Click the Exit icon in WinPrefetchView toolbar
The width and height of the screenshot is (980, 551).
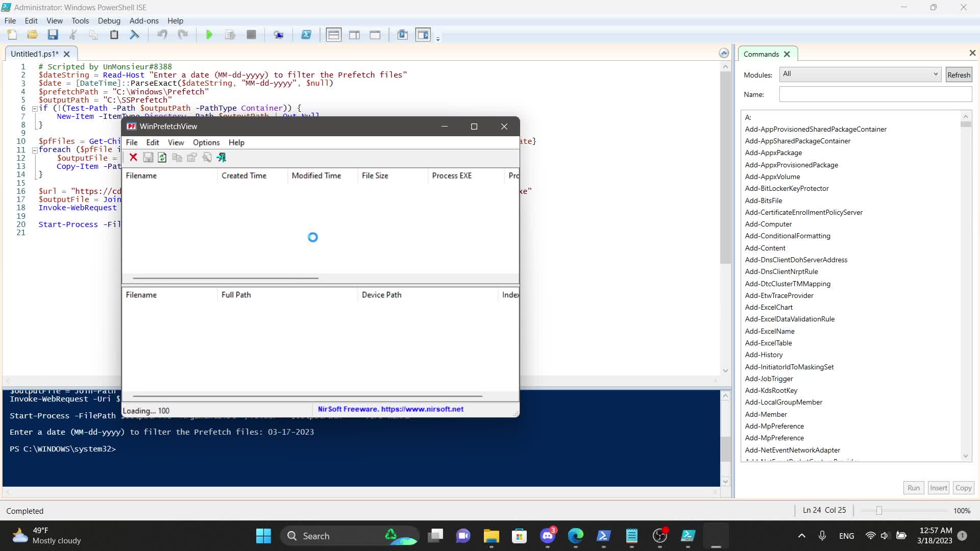tap(222, 158)
